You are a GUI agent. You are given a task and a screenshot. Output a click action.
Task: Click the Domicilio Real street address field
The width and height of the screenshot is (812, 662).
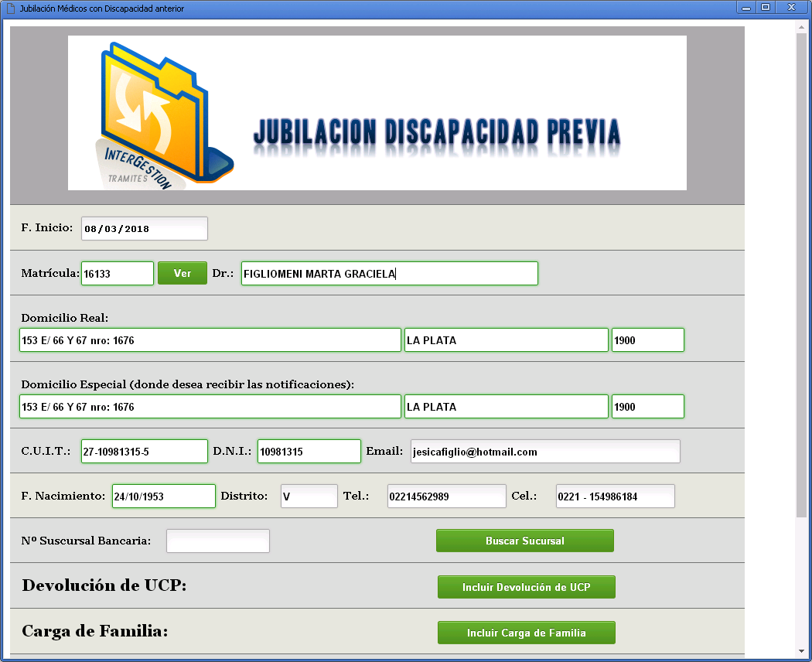coord(210,340)
